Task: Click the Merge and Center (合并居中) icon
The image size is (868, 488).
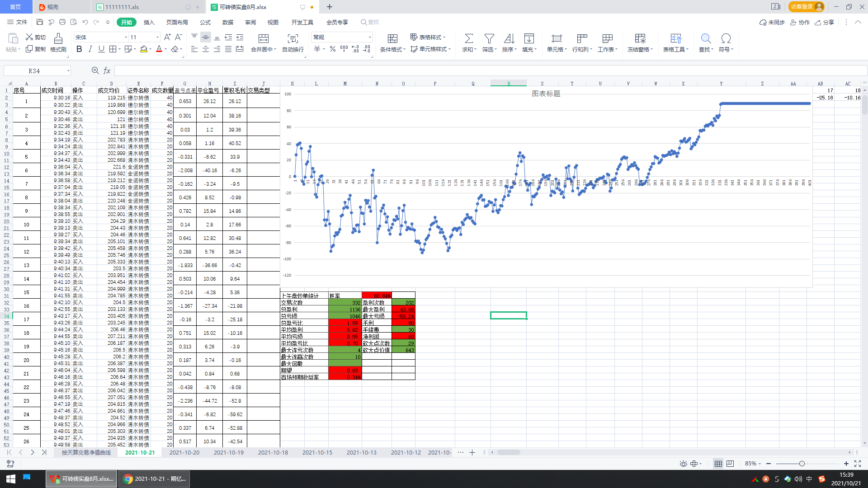Action: pyautogui.click(x=263, y=39)
